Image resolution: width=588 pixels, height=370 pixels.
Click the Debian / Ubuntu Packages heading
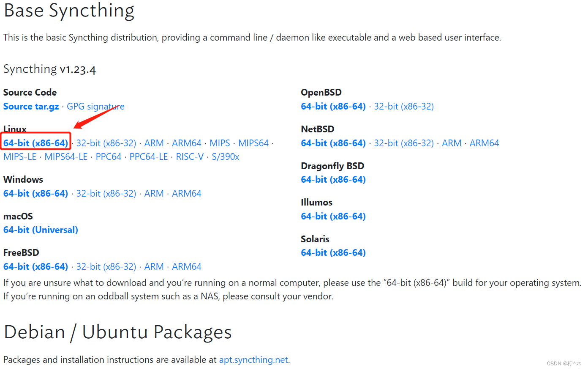click(x=117, y=332)
